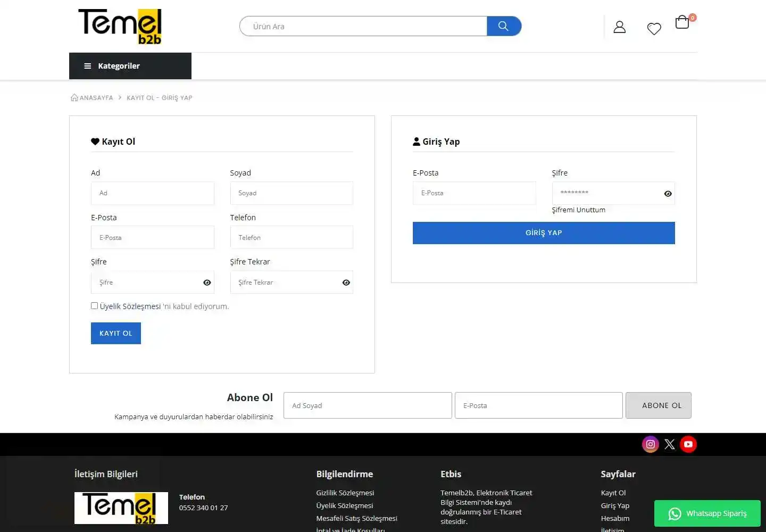Open the YouTube social icon
This screenshot has height=532, width=766.
688,444
